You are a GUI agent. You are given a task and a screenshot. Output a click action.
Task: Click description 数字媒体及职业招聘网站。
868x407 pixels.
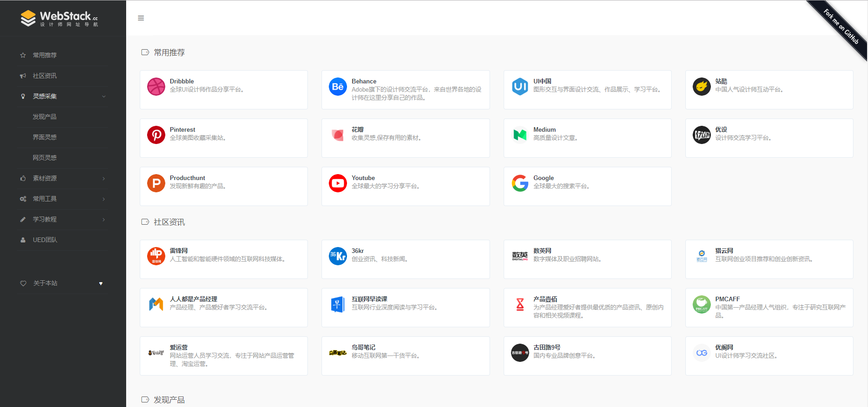(568, 259)
